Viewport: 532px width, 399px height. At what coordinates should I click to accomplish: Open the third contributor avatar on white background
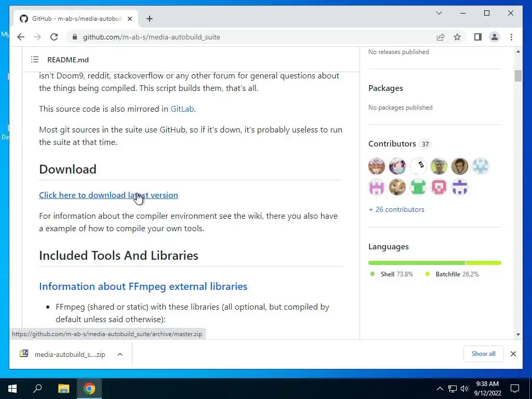(418, 166)
